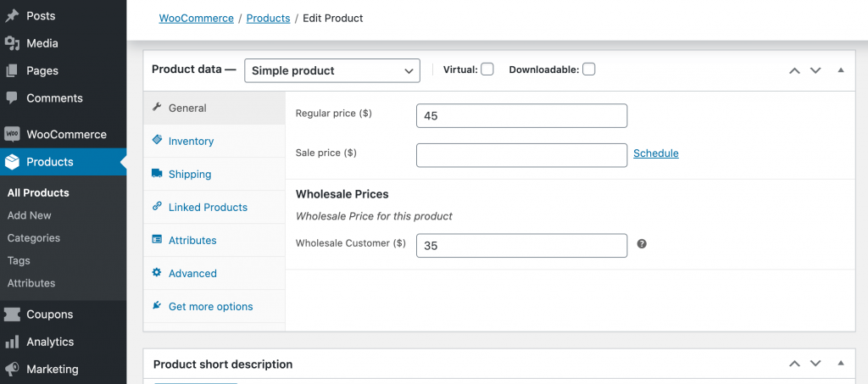Enable the Downloadable checkbox
Viewport: 868px width, 384px height.
pos(588,70)
